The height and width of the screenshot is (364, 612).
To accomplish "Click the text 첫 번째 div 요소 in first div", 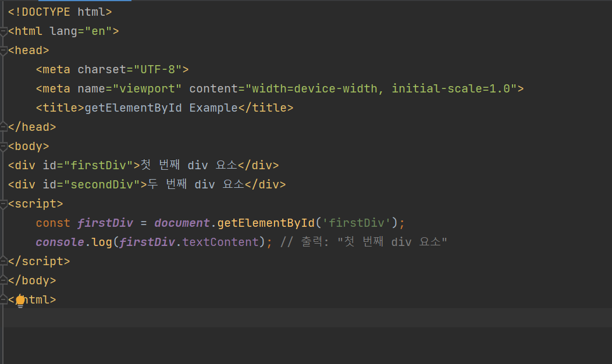I will 189,165.
